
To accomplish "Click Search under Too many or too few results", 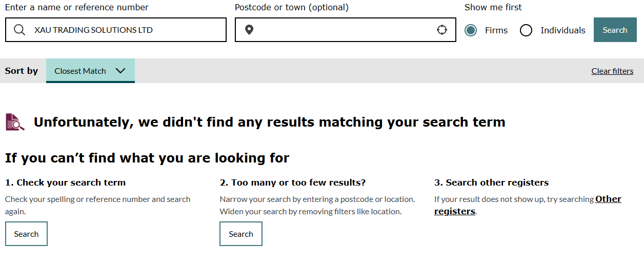I will pos(241,234).
